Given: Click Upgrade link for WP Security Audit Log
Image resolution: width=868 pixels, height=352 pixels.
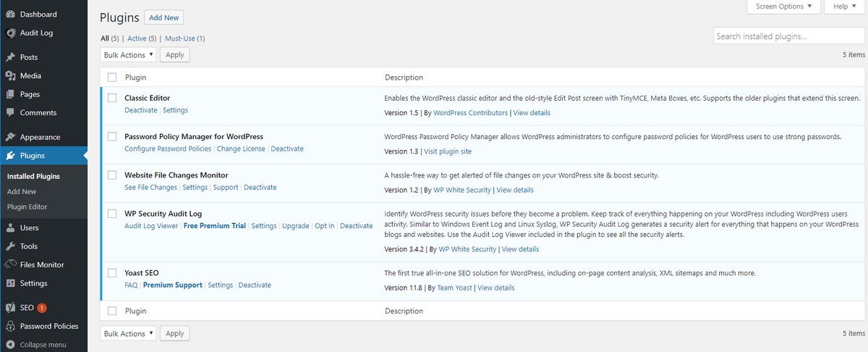Looking at the screenshot, I should 296,226.
